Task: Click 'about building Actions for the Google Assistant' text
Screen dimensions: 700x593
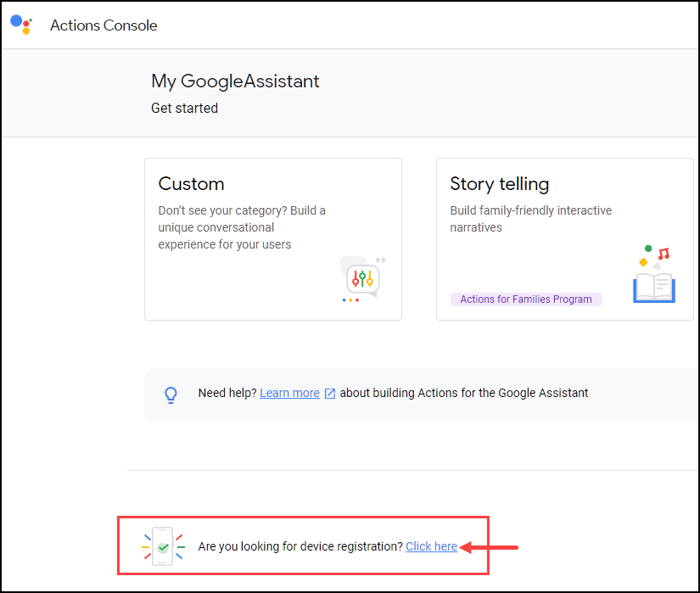Action: click(464, 393)
